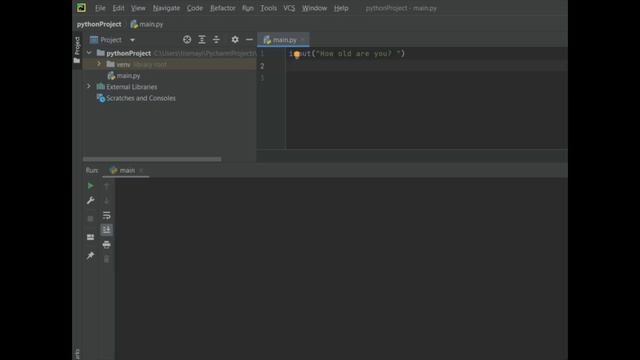Image resolution: width=640 pixels, height=360 pixels.
Task: Select the pythonProject root folder
Action: [x=129, y=53]
